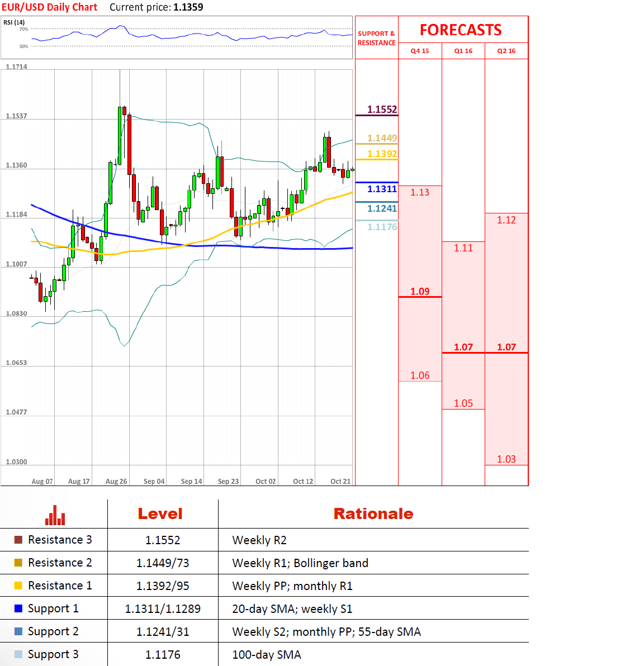Select the 'Q1 16' forecast column header

463,51
